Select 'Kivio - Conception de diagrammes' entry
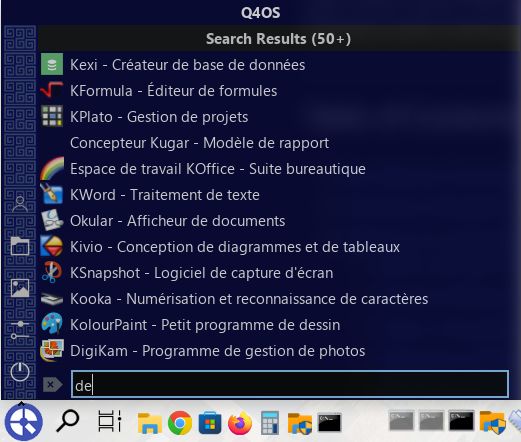The width and height of the screenshot is (521, 442). [235, 247]
